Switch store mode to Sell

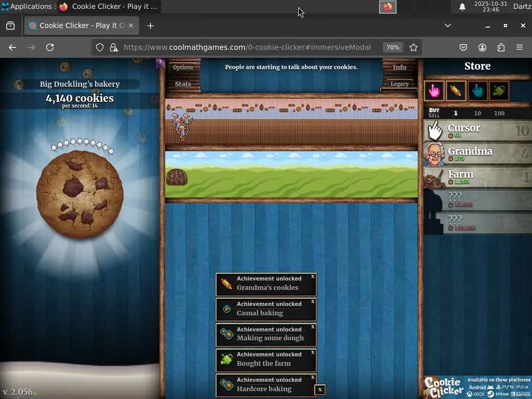click(434, 115)
